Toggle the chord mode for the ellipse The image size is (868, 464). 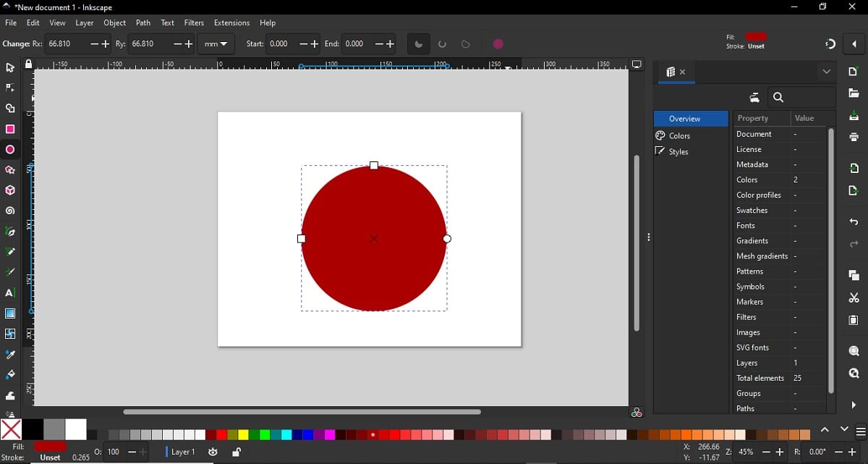465,44
